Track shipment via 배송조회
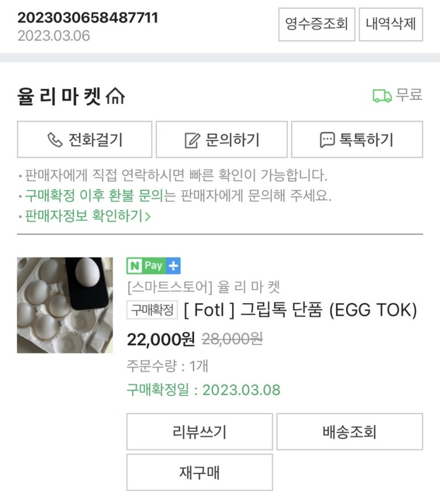The width and height of the screenshot is (440, 504). click(x=349, y=432)
